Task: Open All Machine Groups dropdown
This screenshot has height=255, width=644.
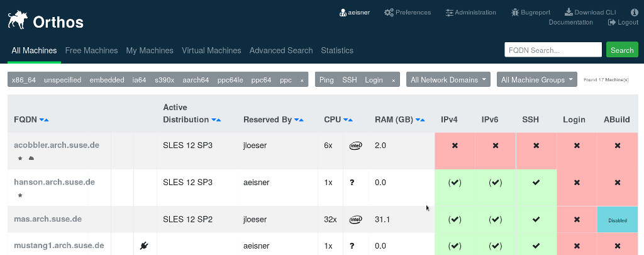Action: click(537, 79)
